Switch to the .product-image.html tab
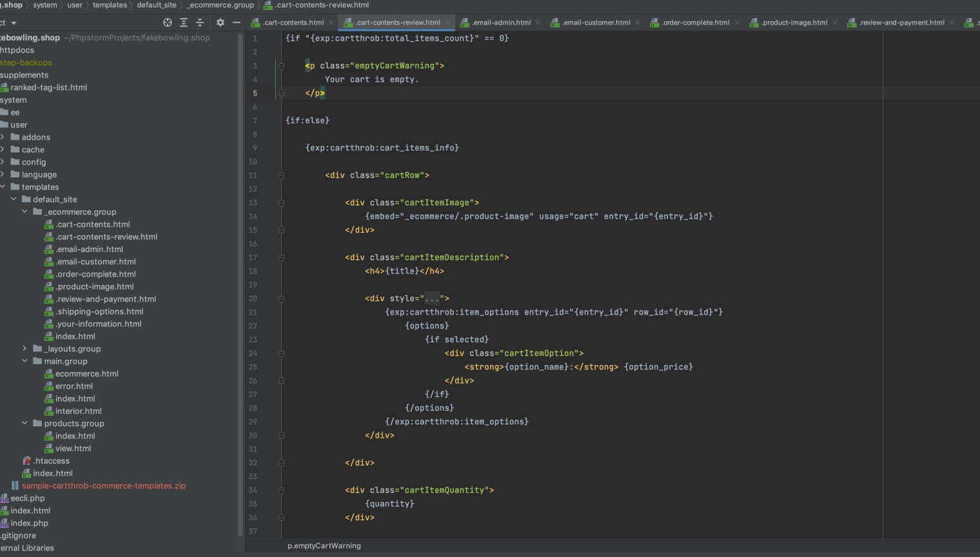Image resolution: width=980 pixels, height=557 pixels. pos(794,23)
